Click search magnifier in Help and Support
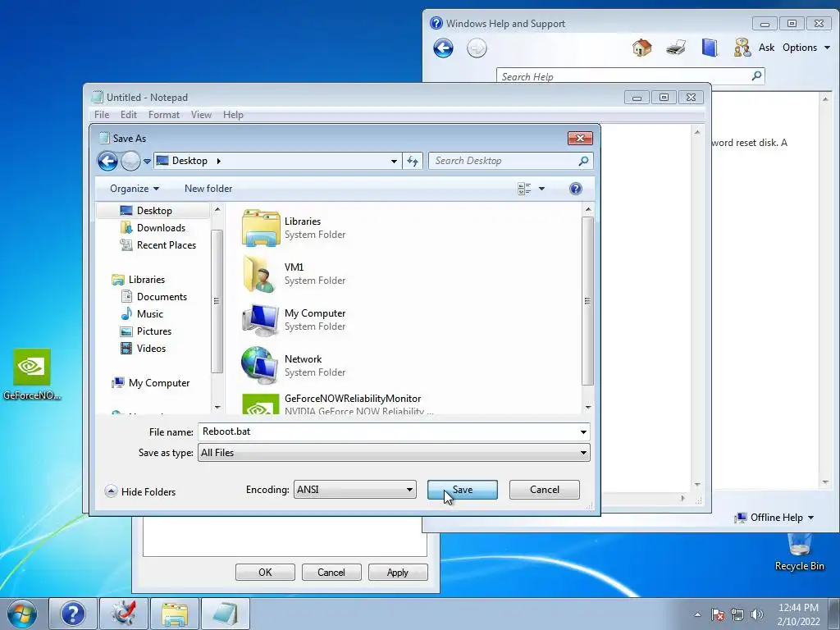The height and width of the screenshot is (630, 840). (756, 76)
